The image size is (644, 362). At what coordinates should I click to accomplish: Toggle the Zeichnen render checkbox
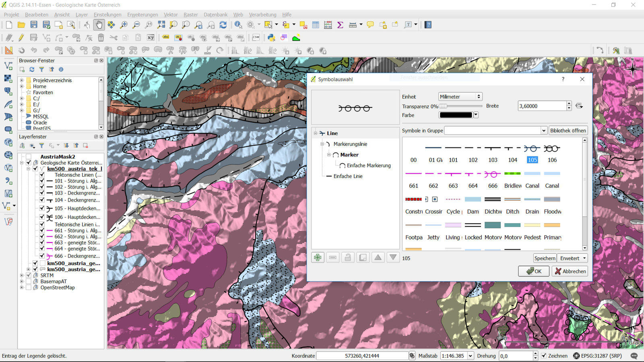coord(544,356)
